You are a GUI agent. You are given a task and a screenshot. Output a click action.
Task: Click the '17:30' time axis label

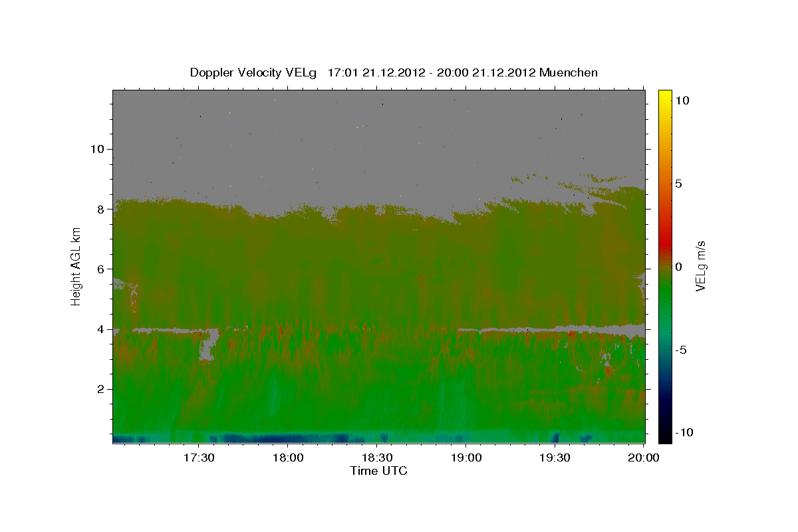point(199,458)
